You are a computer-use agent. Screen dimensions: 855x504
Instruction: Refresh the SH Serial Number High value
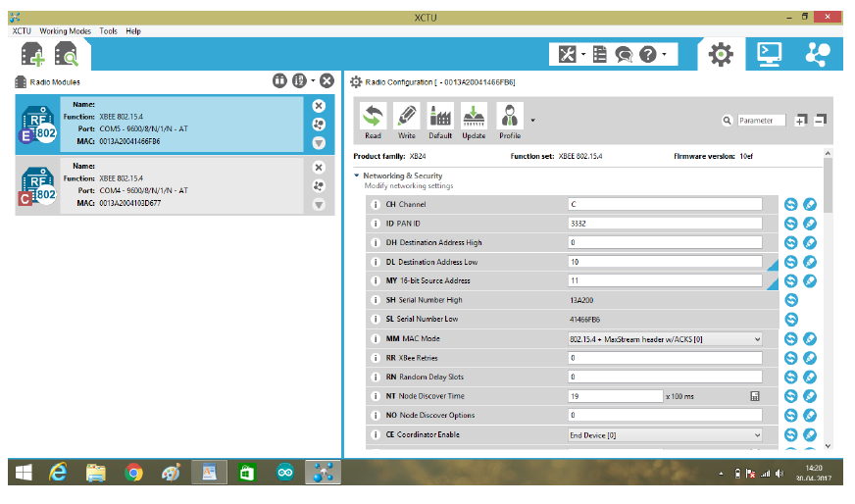pyautogui.click(x=790, y=300)
